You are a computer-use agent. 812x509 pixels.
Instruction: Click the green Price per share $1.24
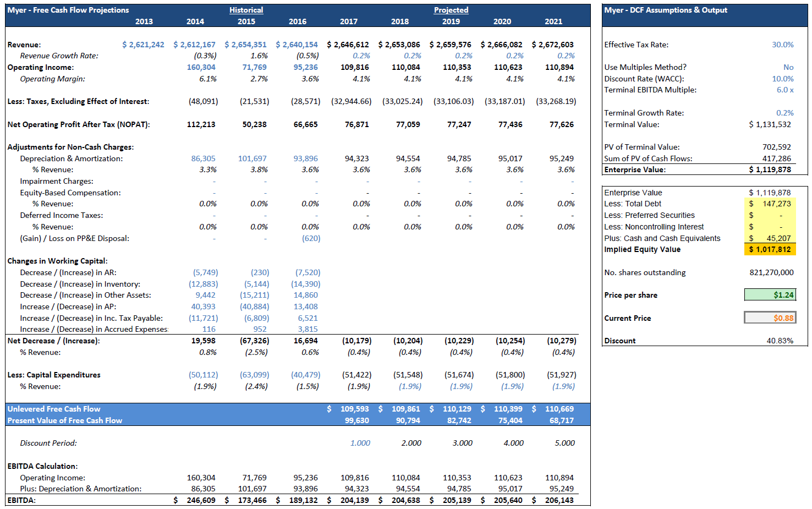click(x=770, y=295)
